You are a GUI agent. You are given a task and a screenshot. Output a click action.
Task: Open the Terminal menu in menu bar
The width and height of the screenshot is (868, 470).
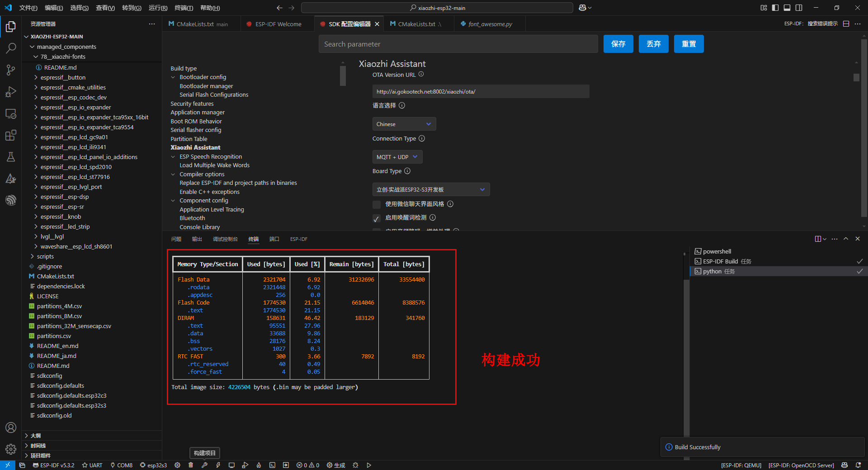click(x=184, y=8)
